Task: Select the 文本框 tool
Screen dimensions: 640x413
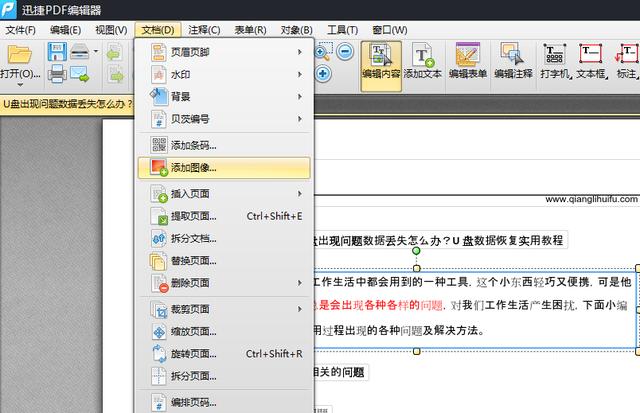Action: click(591, 61)
